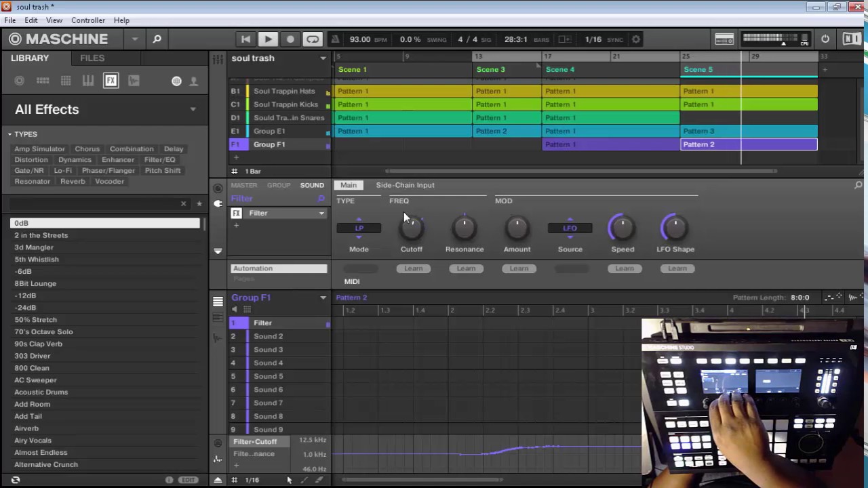Click the LFO Shape knob
This screenshot has width=868, height=488.
675,228
